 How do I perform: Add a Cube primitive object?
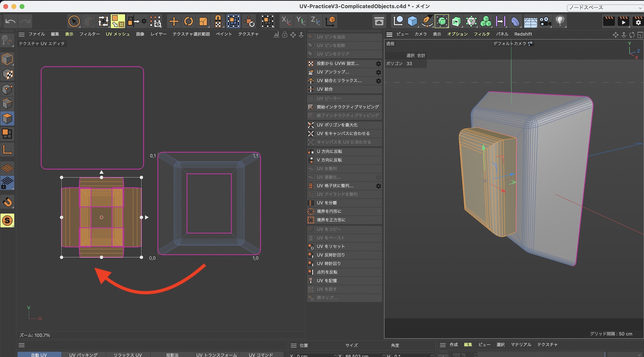tap(412, 22)
